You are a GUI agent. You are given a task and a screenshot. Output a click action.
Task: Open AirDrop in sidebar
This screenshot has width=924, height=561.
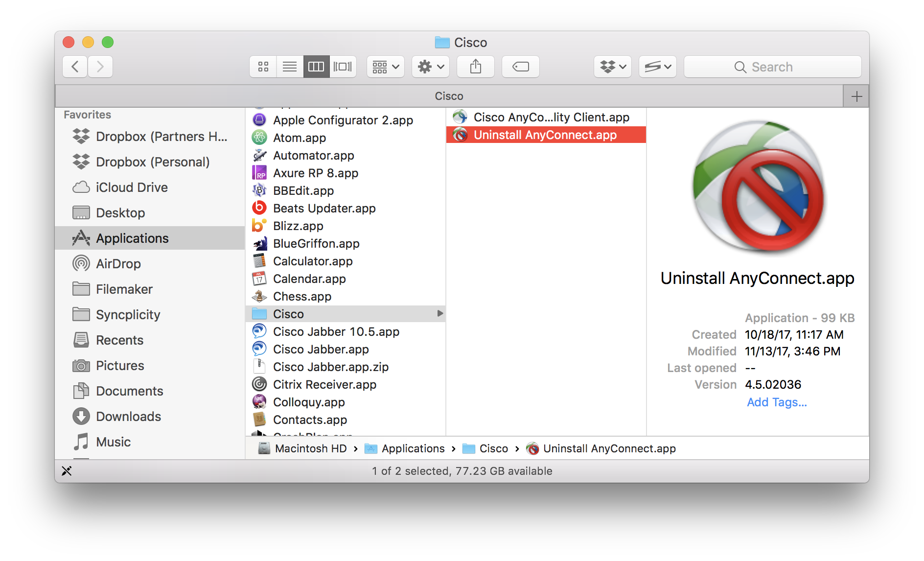click(x=150, y=264)
